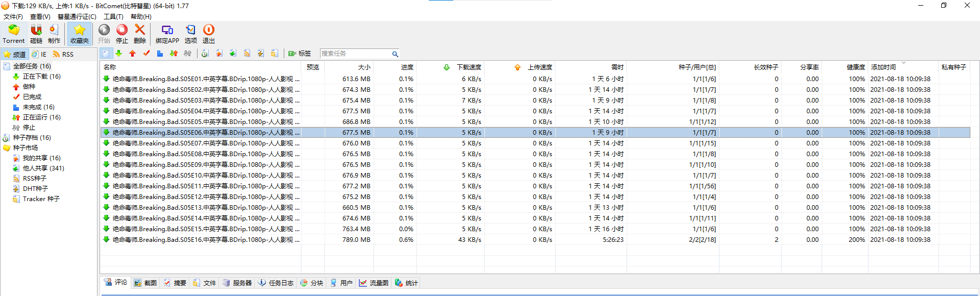This screenshot has width=980, height=296.
Task: Select the Breaking.Bad.S05E11 task row
Action: (x=535, y=186)
